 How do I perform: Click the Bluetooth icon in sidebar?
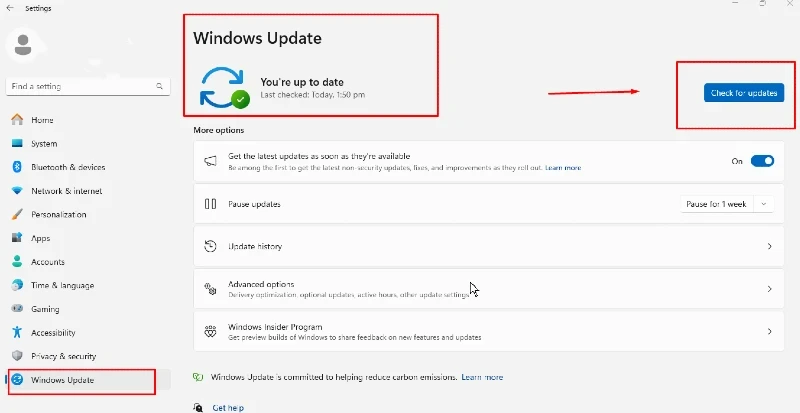pyautogui.click(x=17, y=167)
